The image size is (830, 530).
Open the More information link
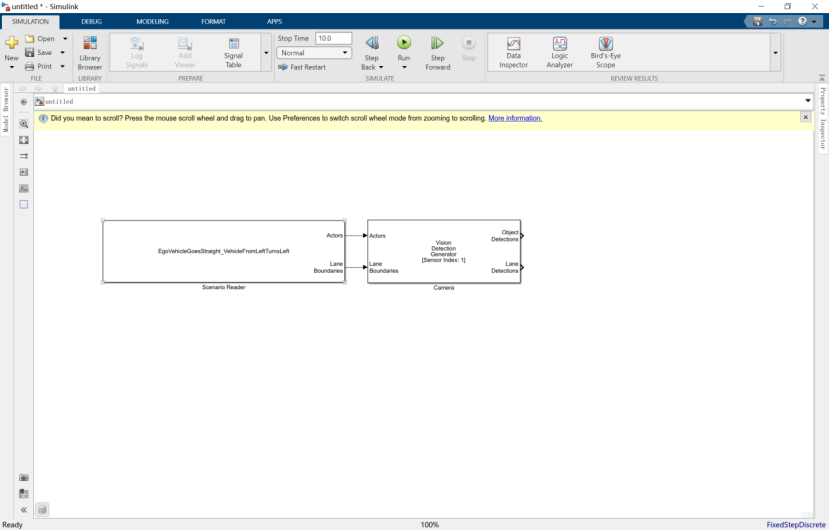click(x=515, y=118)
